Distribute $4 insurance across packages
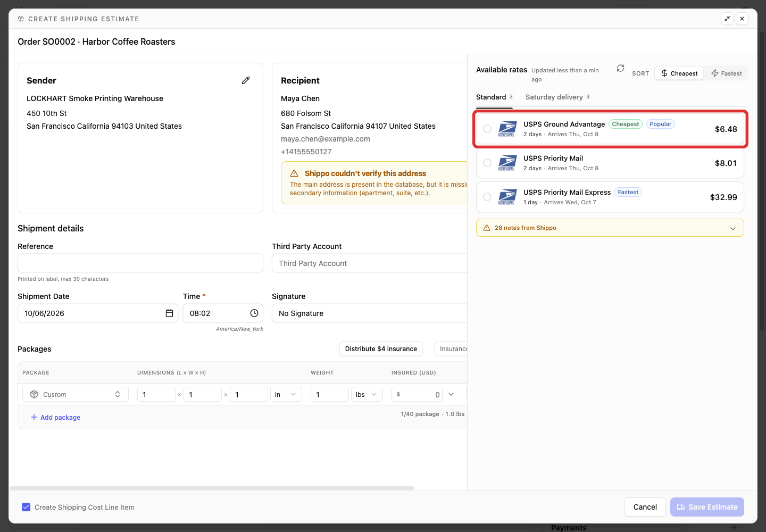The image size is (766, 532). [381, 349]
